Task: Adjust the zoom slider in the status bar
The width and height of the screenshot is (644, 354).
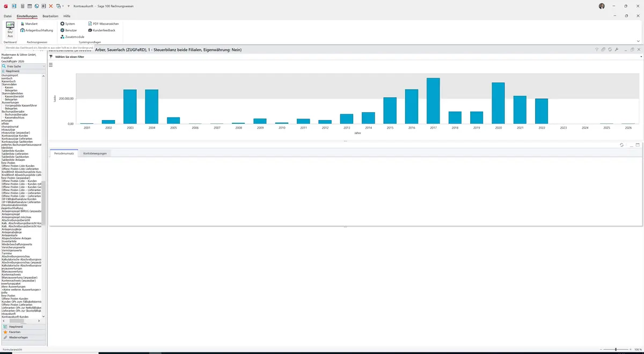Action: pyautogui.click(x=616, y=349)
